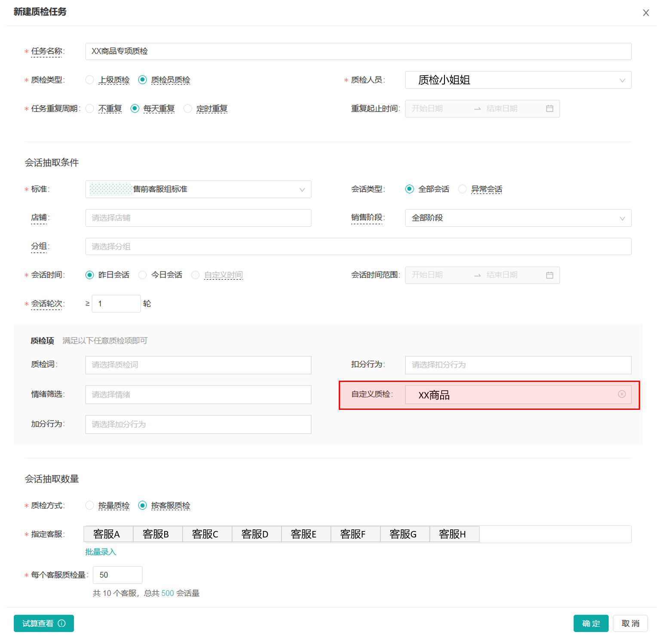Select 上级质检 radio option
Viewport: 668px width, 644px height.
coord(89,80)
